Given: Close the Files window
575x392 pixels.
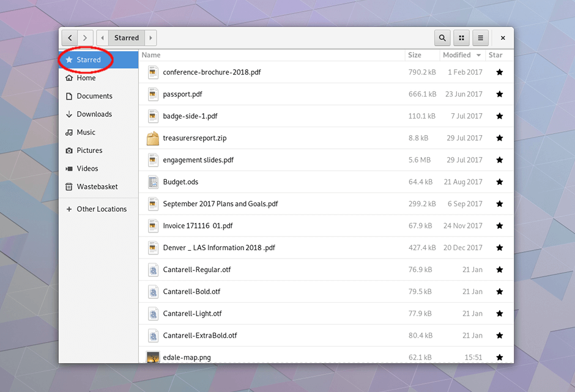Looking at the screenshot, I should pyautogui.click(x=503, y=38).
